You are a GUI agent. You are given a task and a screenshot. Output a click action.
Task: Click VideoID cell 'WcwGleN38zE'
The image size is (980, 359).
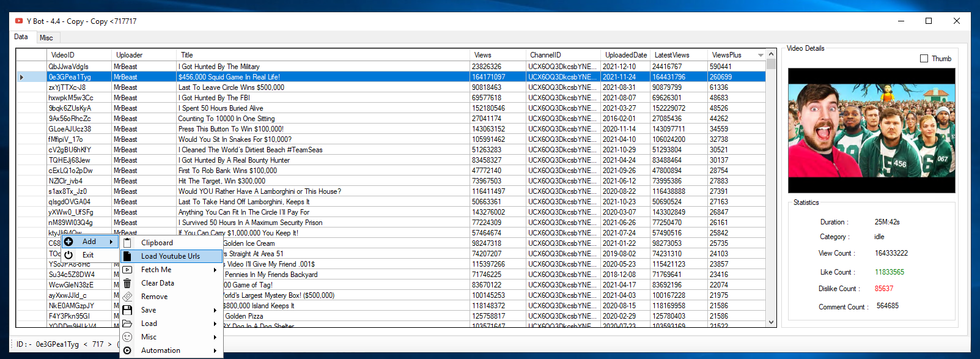pos(79,285)
